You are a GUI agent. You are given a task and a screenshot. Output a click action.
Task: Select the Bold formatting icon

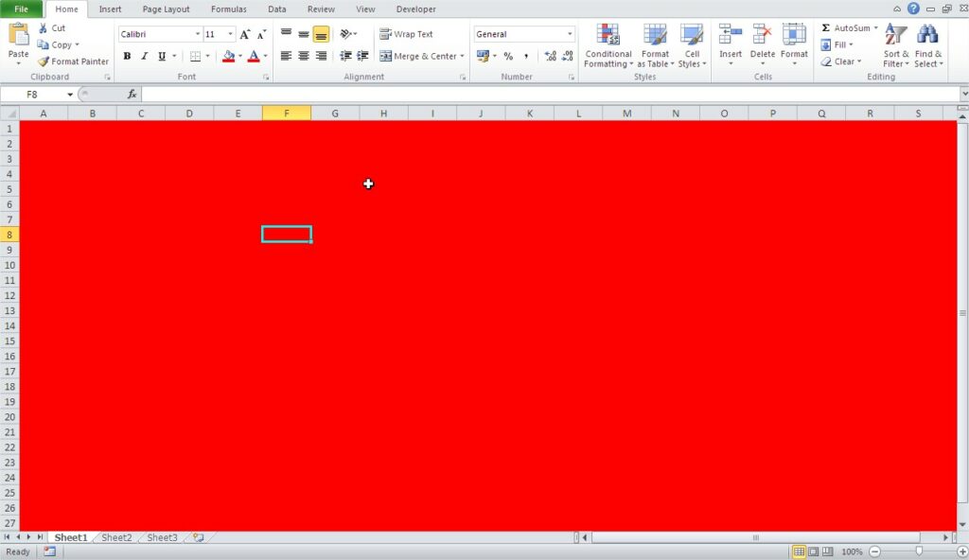point(127,56)
